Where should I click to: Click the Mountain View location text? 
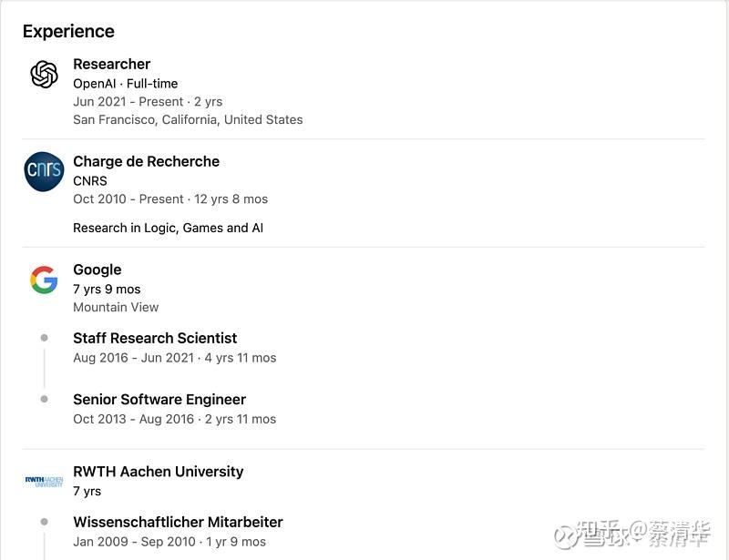tap(116, 307)
